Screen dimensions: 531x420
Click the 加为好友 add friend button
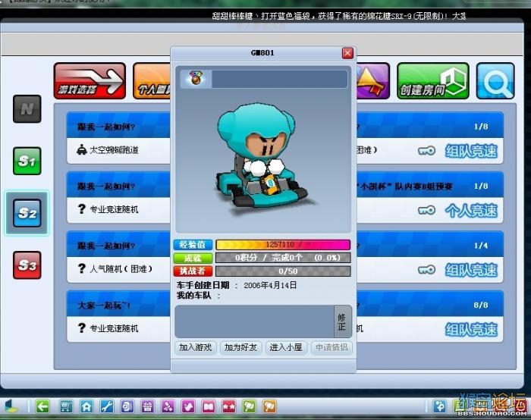click(240, 347)
